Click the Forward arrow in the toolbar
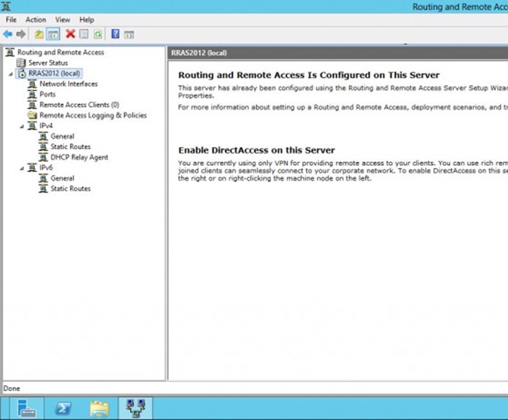This screenshot has height=420, width=508. (20, 34)
